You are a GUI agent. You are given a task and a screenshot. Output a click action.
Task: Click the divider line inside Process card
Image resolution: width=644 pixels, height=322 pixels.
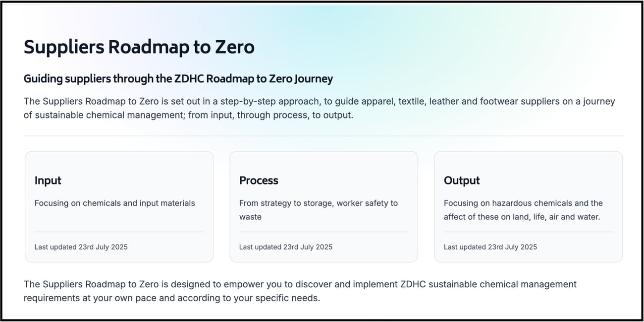point(323,232)
